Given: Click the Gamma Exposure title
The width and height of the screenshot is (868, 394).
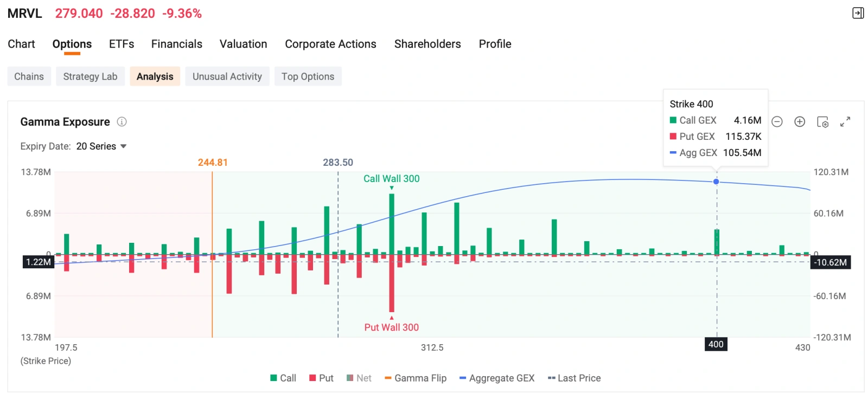Looking at the screenshot, I should (x=65, y=122).
